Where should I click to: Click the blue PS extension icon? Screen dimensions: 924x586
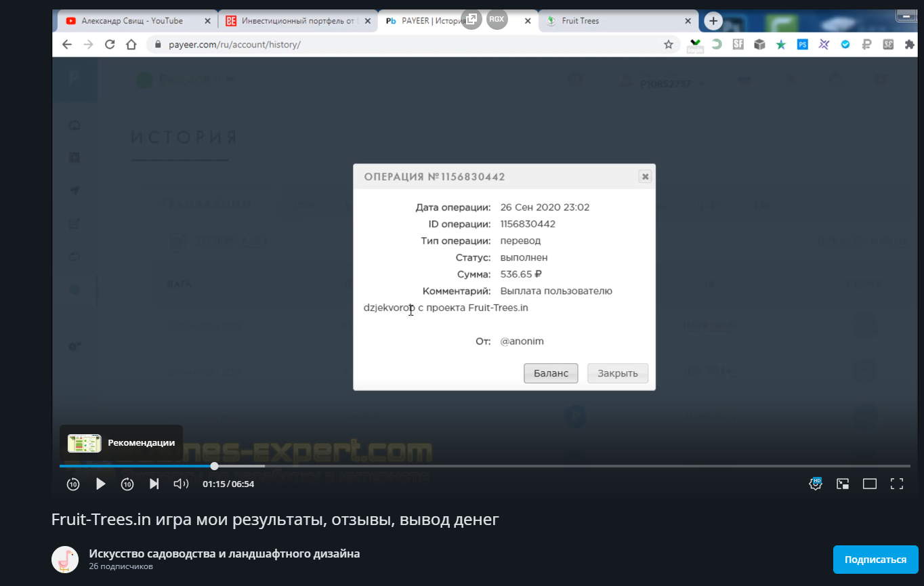click(802, 45)
